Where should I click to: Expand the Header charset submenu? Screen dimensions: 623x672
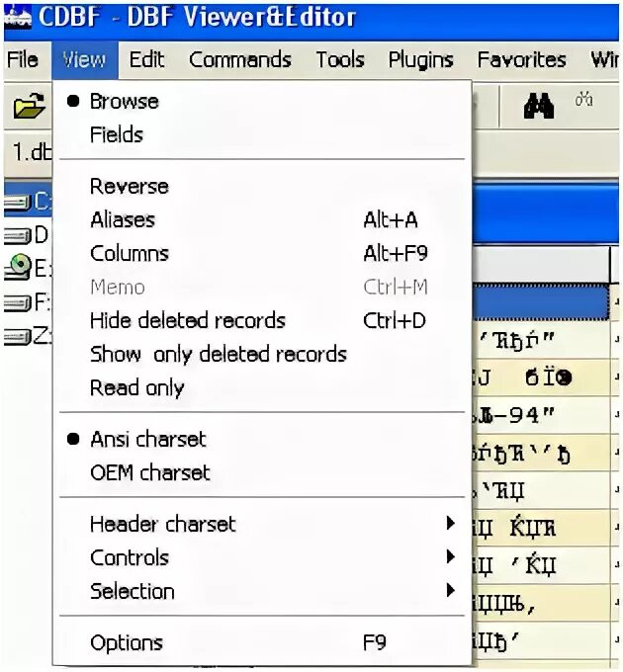[x=262, y=524]
